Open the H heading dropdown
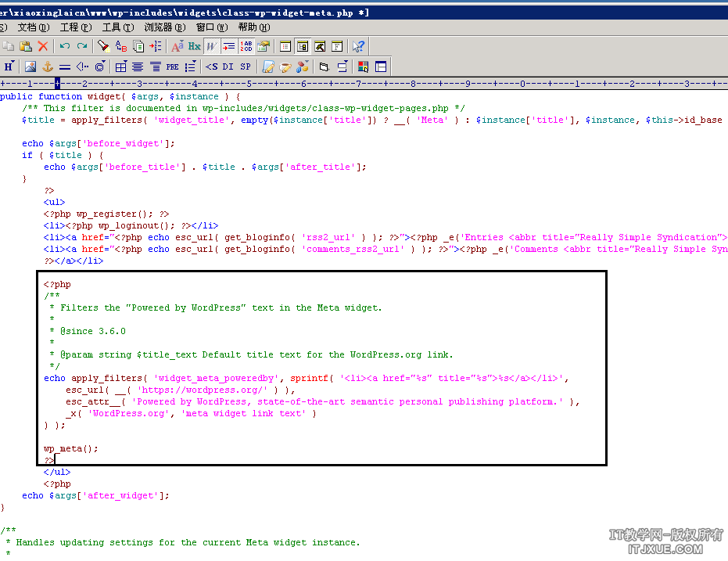The height and width of the screenshot is (561, 728). [x=9, y=67]
